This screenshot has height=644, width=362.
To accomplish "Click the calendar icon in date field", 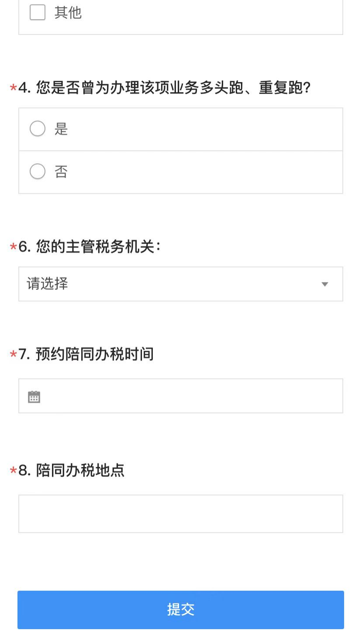I will click(34, 396).
